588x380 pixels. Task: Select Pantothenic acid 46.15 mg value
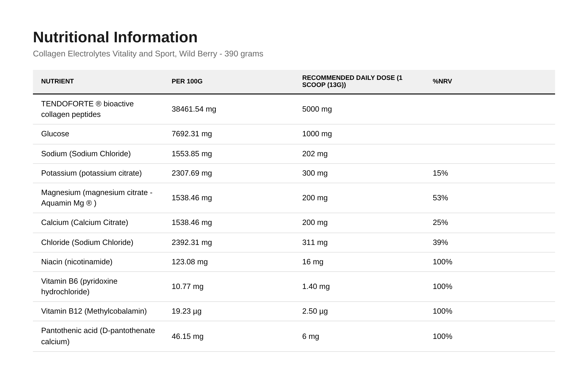coord(188,337)
